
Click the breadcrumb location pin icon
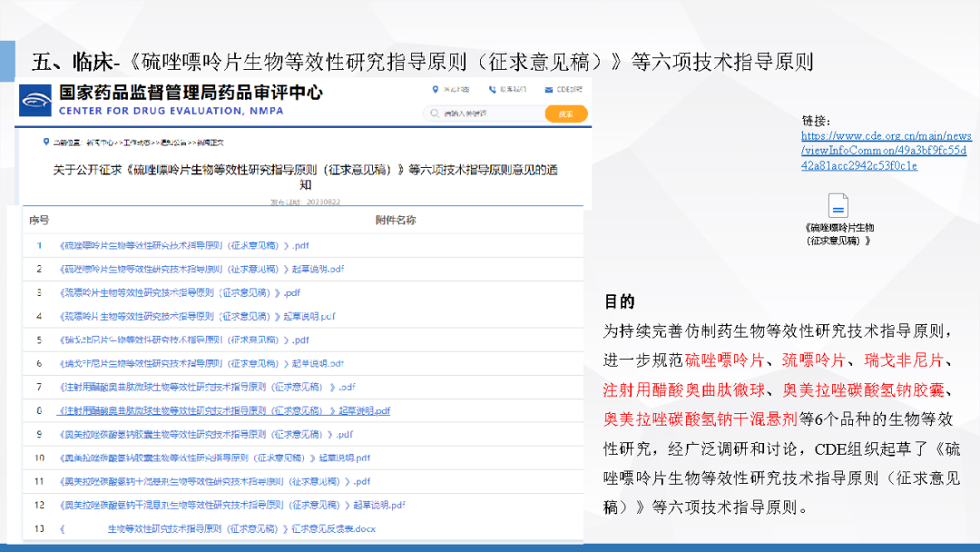click(45, 143)
